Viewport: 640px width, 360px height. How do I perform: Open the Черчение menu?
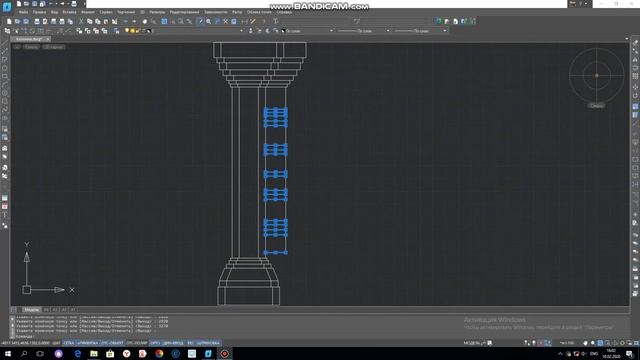[x=126, y=12]
